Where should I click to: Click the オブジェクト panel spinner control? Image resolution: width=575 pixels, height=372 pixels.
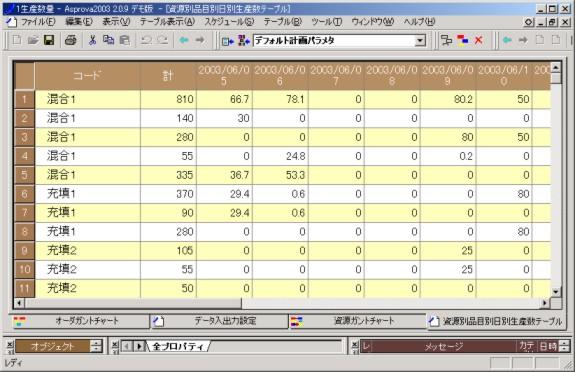[96, 346]
